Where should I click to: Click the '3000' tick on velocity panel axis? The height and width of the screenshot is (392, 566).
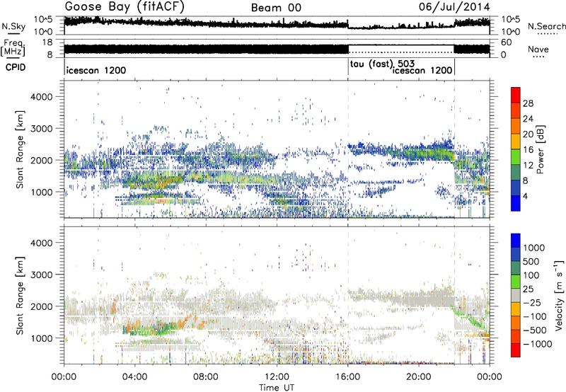(42, 275)
